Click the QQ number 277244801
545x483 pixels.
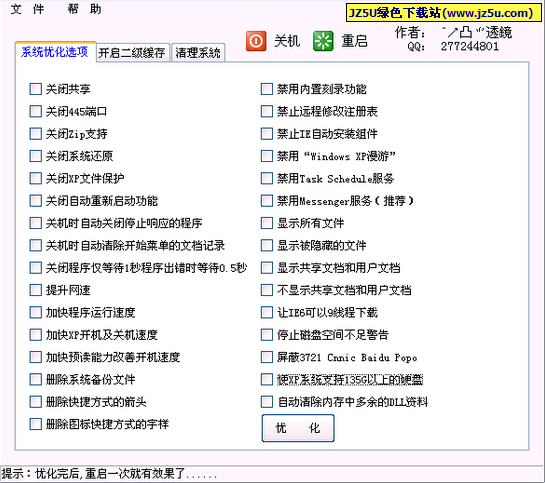click(x=470, y=47)
